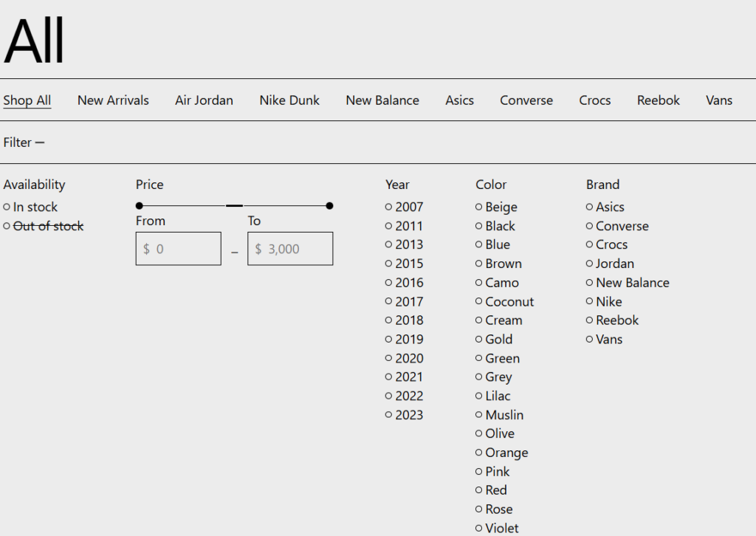
Task: Filter by Vans brand option
Action: [604, 340]
